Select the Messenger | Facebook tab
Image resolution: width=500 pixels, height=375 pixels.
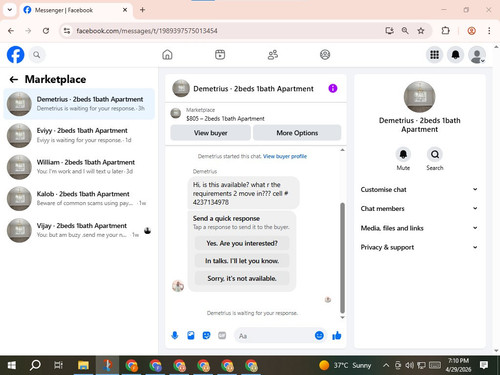pos(76,10)
